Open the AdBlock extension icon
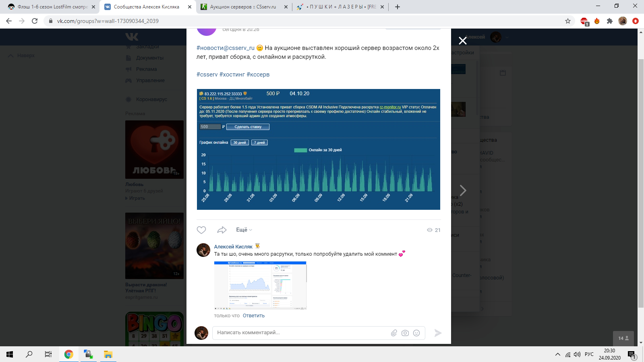 click(584, 21)
